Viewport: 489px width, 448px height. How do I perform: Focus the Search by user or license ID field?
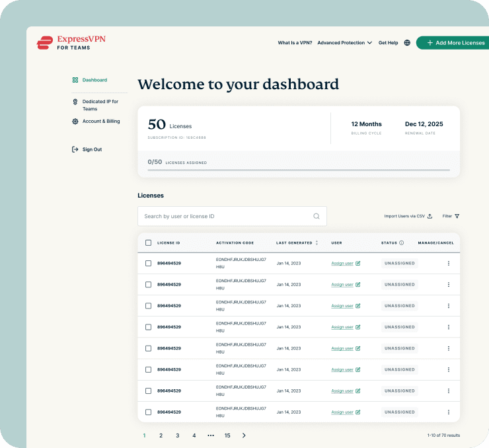[232, 216]
